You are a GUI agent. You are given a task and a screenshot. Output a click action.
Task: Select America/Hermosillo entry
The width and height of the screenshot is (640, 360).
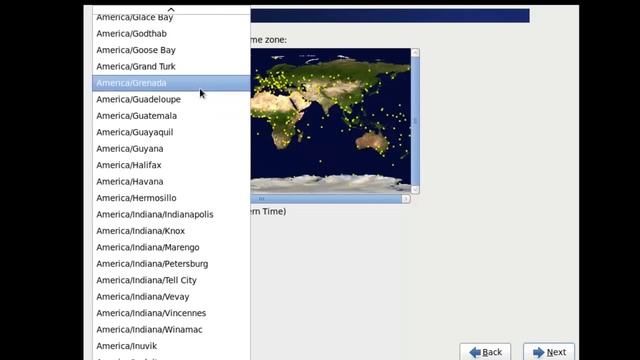[x=171, y=198]
